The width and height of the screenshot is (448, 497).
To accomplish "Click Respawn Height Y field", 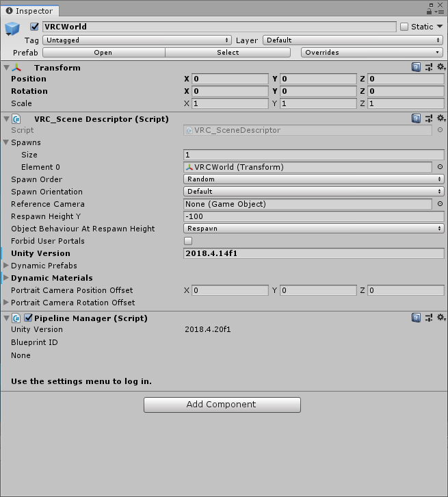I will (x=314, y=216).
